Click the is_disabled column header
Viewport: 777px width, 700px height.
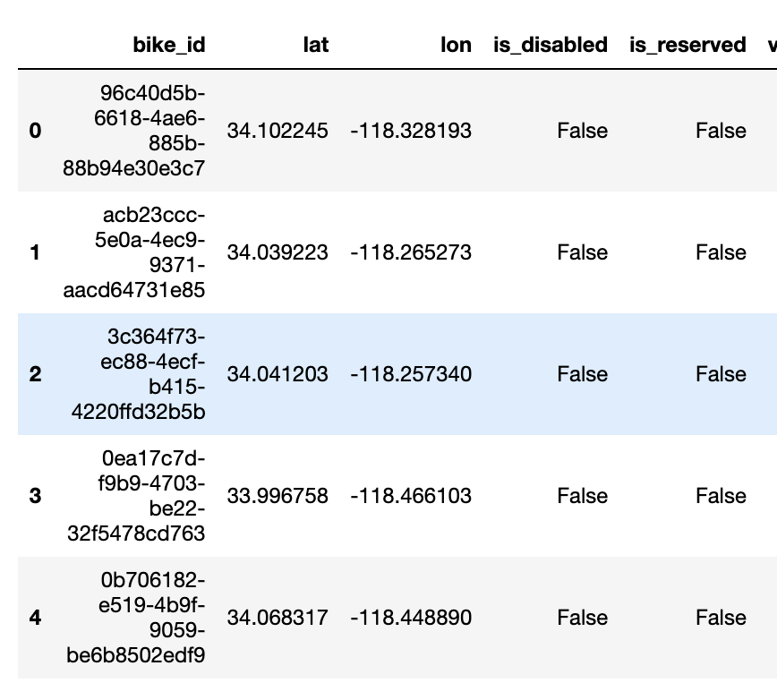pyautogui.click(x=550, y=45)
